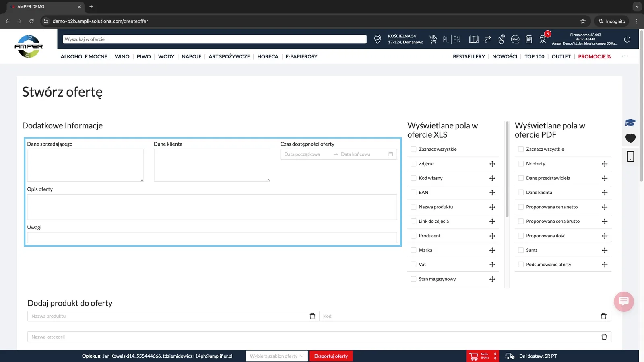644x362 pixels.
Task: Open the catalog book icon
Action: [474, 39]
